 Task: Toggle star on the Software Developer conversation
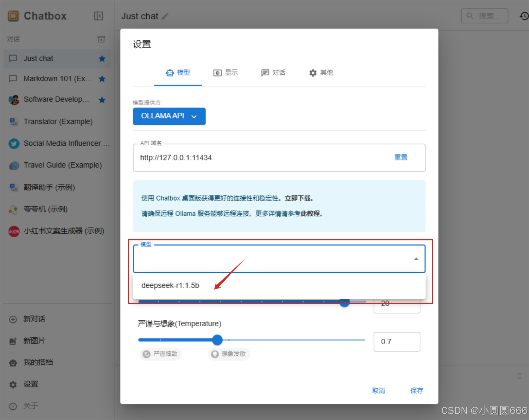click(102, 100)
